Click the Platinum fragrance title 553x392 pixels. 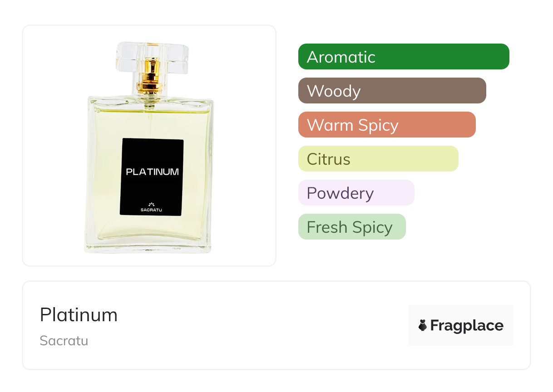coord(79,315)
